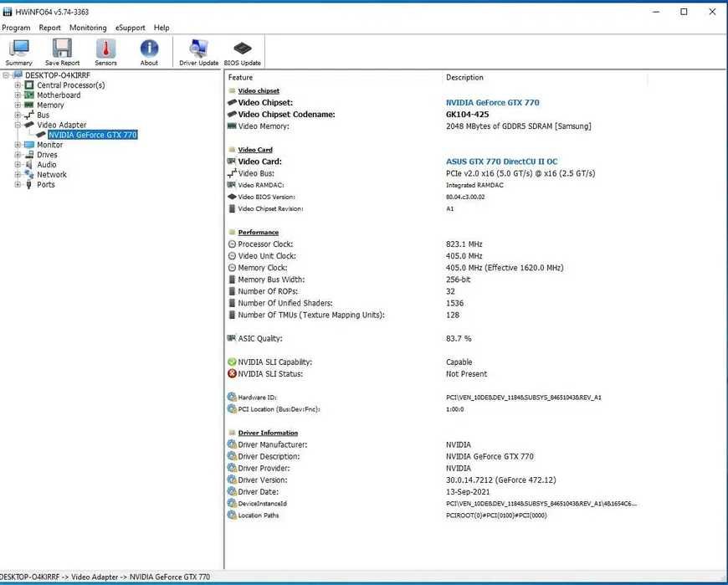
Task: Click the Driver Date icon
Action: point(232,491)
